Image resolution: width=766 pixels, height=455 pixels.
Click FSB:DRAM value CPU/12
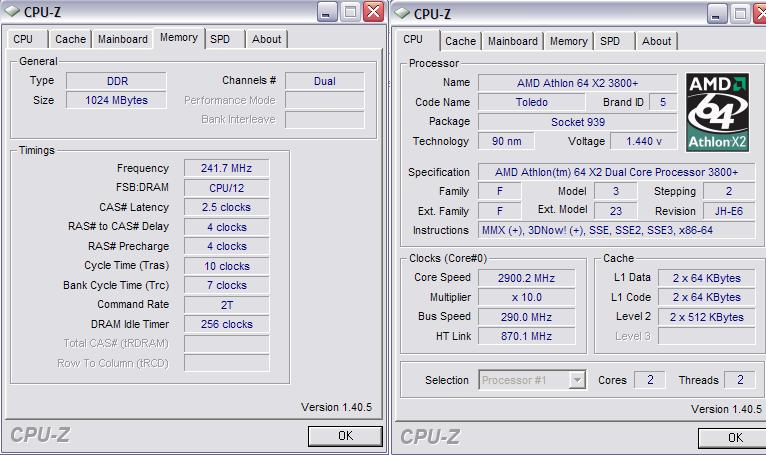click(x=226, y=188)
